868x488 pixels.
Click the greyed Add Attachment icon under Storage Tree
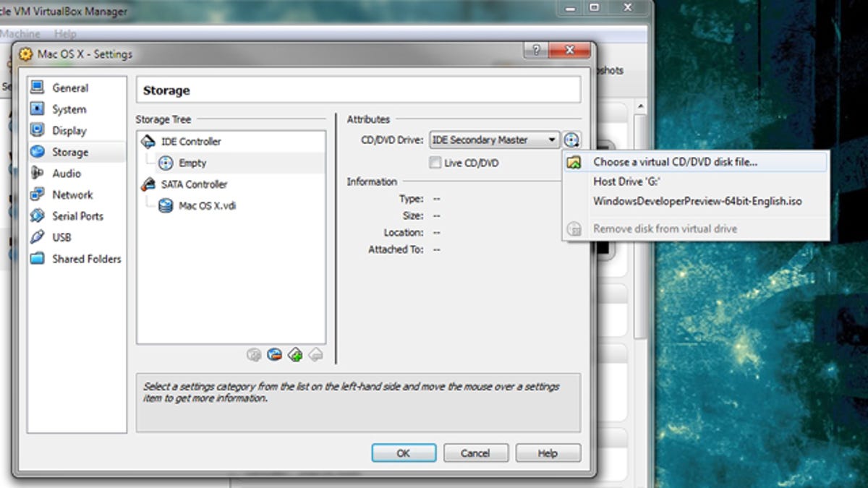(x=254, y=354)
